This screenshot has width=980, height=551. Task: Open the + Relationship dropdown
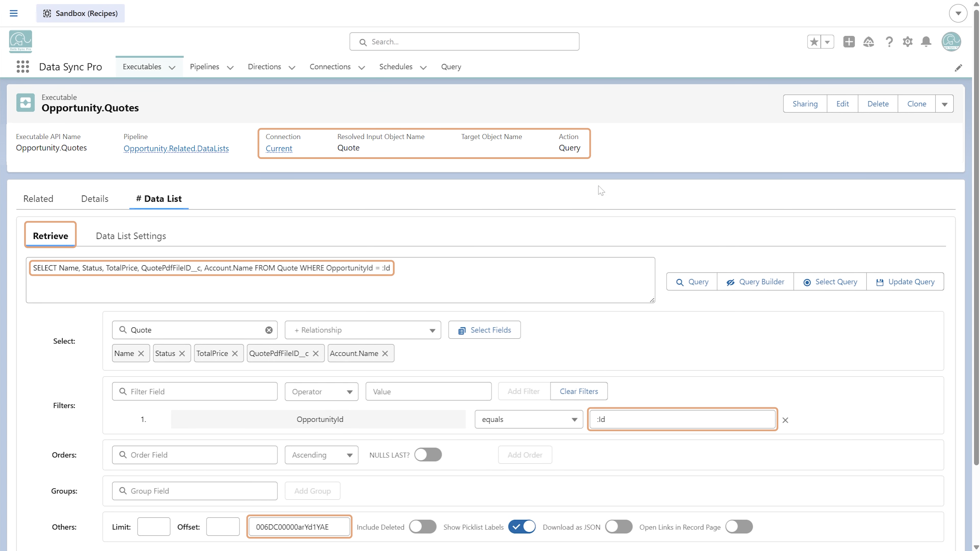(363, 330)
